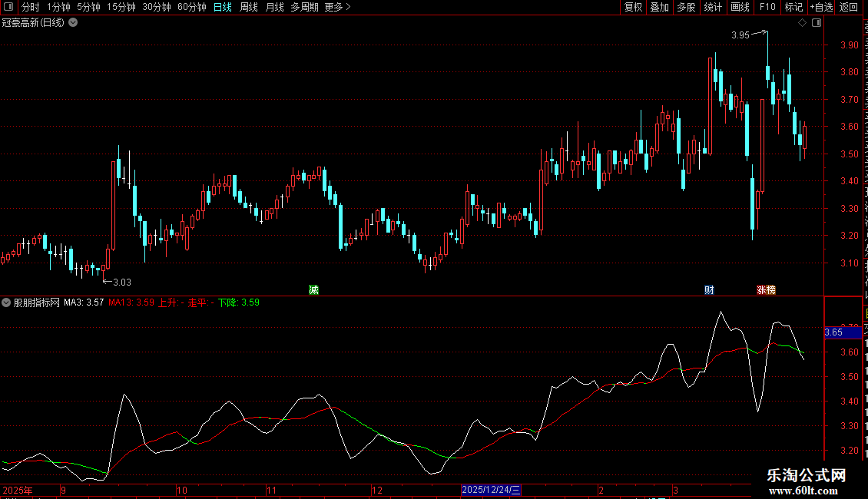Select the 15分钟 period
868x499 pixels.
121,7
